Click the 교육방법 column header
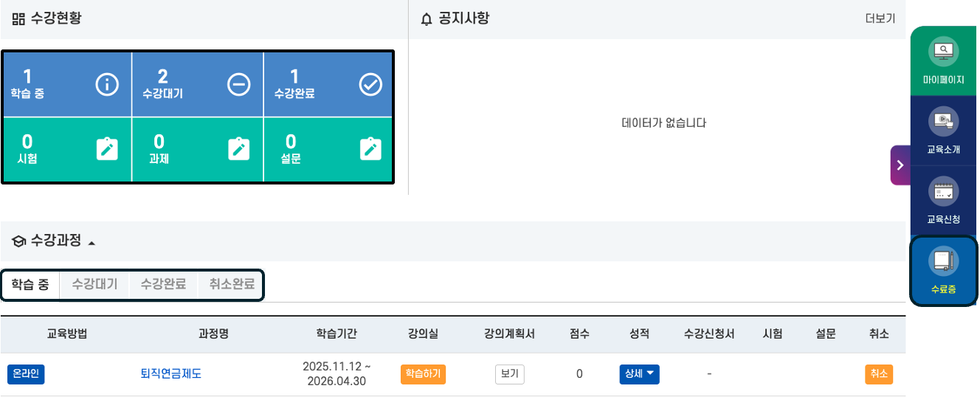Screen dimensions: 980x397 67,334
